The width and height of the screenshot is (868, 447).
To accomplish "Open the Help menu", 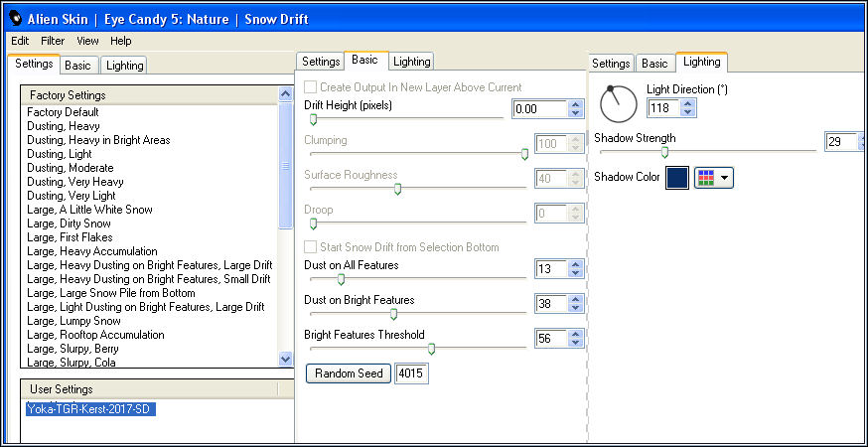I will click(x=121, y=41).
